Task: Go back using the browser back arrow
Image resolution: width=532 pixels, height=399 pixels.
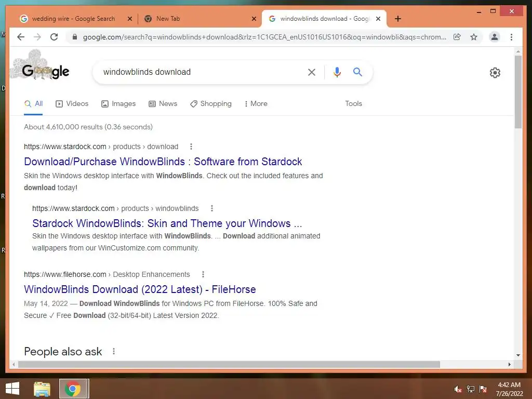Action: pos(21,37)
